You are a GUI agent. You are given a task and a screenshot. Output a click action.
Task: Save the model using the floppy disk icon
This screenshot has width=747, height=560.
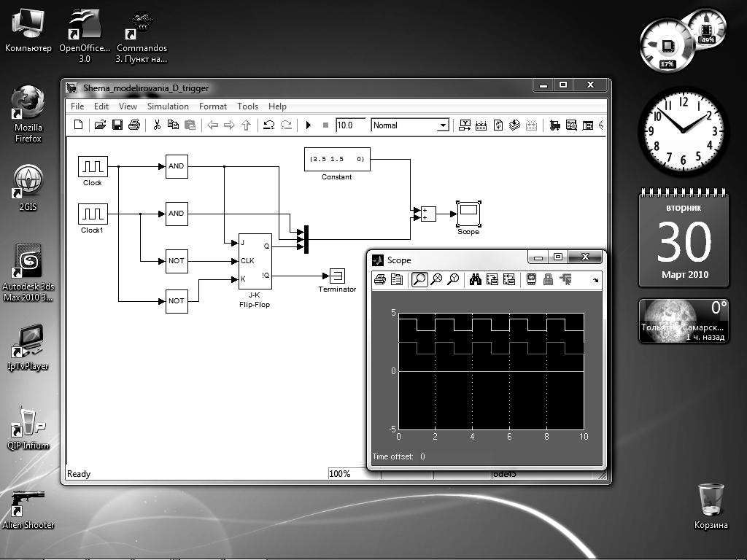point(117,125)
